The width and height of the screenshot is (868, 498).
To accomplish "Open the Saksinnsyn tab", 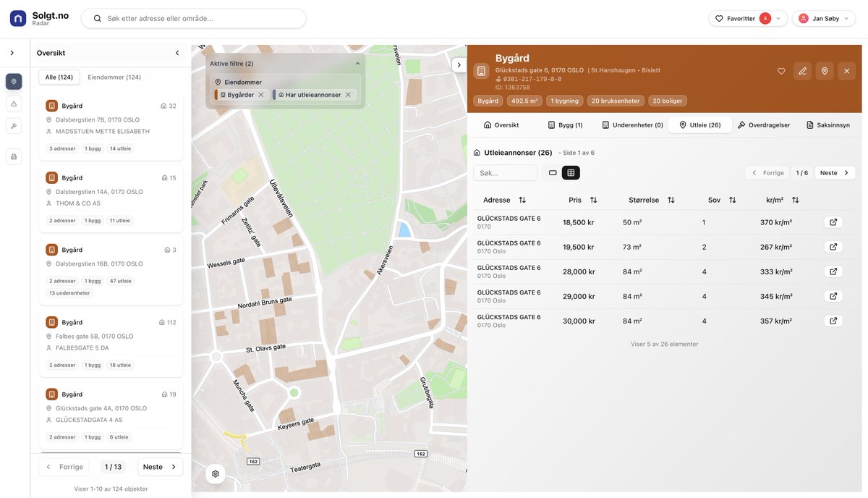I will 827,124.
